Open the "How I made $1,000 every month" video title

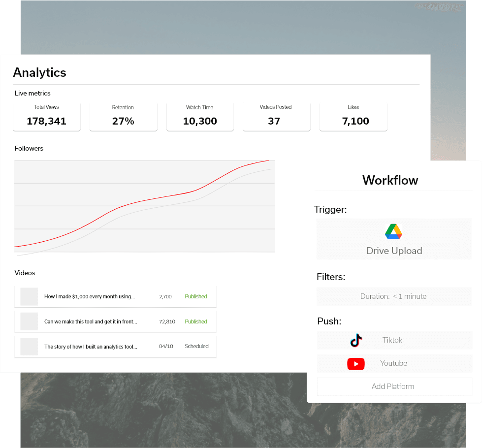click(x=90, y=297)
